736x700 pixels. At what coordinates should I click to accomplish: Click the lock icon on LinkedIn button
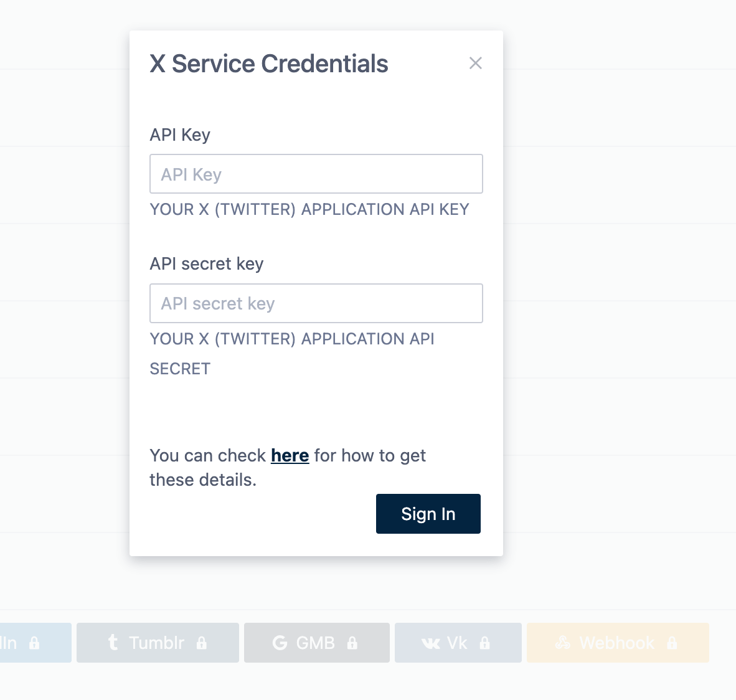[x=34, y=643]
